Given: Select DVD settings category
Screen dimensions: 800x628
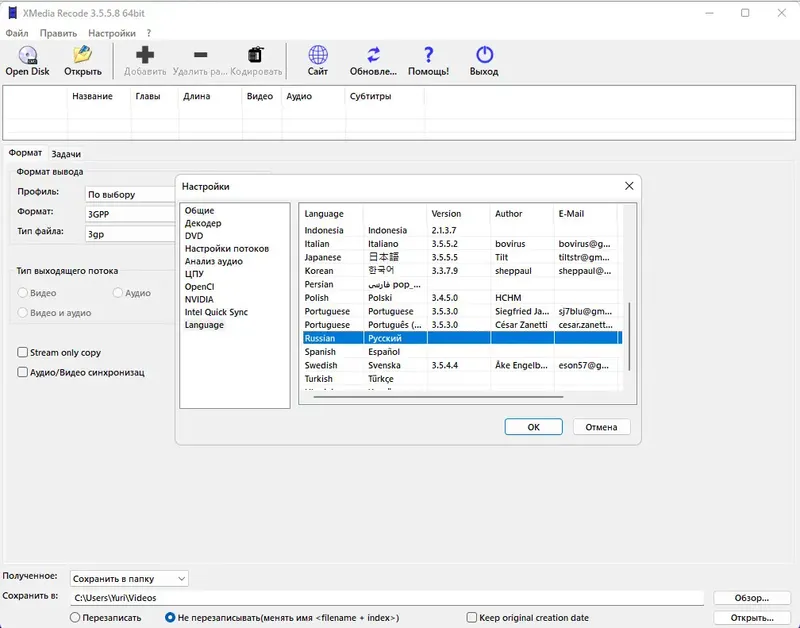Looking at the screenshot, I should 194,236.
